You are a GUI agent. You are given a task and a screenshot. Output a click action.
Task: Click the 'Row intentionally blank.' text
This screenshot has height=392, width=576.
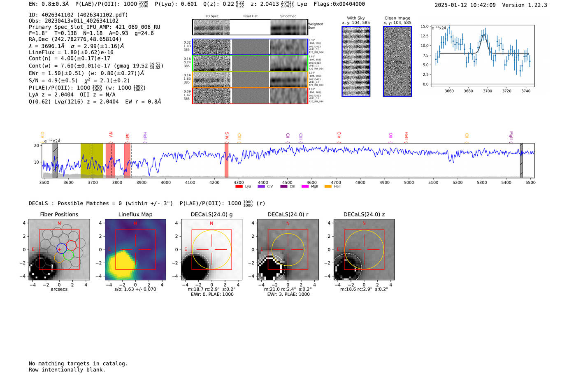(67, 370)
